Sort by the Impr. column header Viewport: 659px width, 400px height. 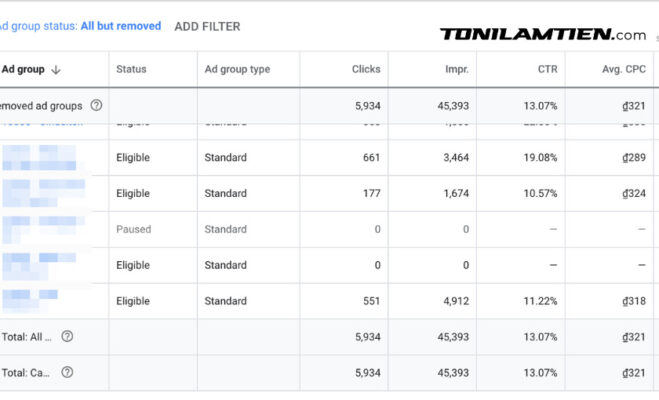pos(457,69)
